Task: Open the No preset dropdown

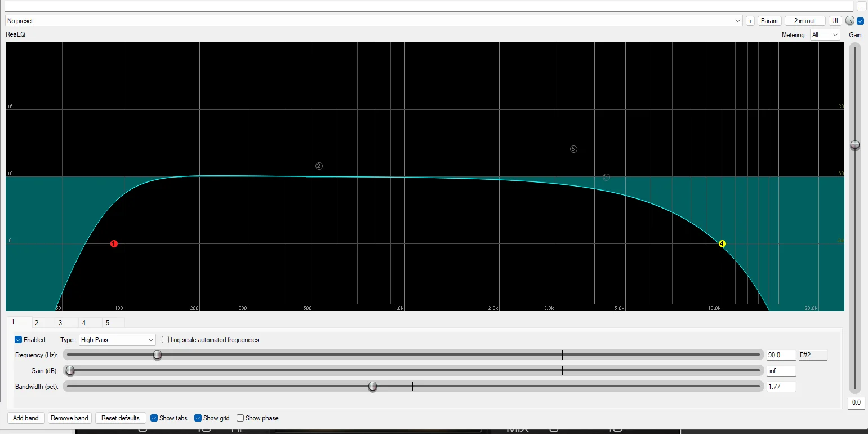Action: click(x=374, y=21)
